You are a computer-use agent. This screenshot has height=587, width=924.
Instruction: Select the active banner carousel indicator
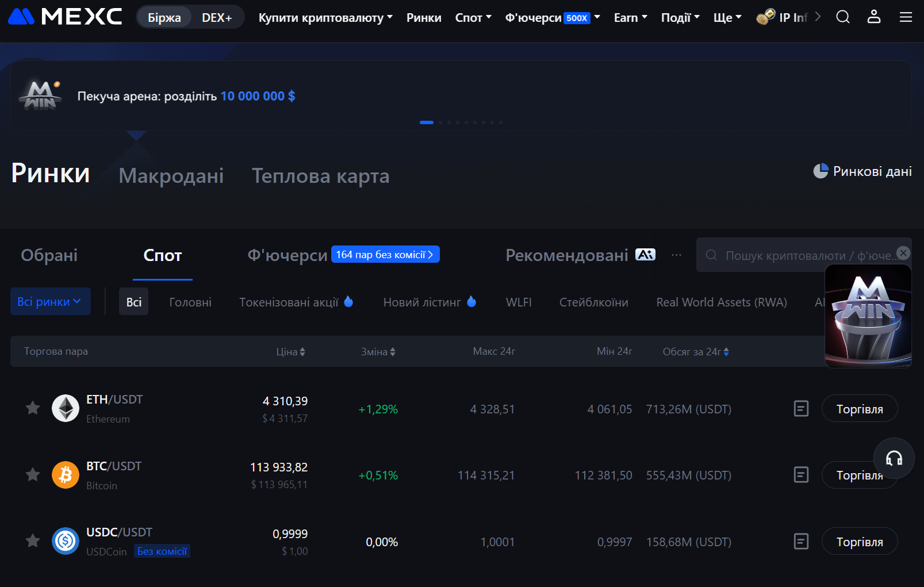(427, 122)
